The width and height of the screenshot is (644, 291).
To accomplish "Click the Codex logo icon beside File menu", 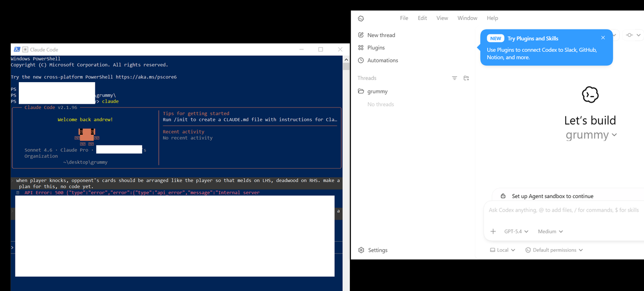I will pyautogui.click(x=361, y=18).
